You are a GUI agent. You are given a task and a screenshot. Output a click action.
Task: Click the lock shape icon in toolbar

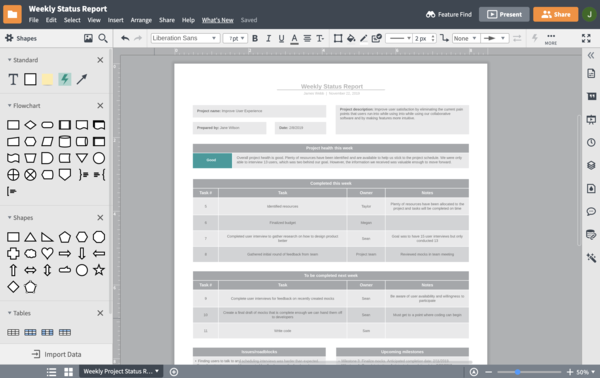[377, 38]
